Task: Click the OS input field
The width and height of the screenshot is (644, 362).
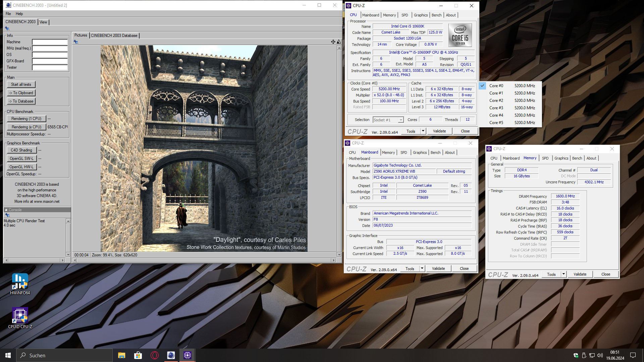Action: point(50,55)
